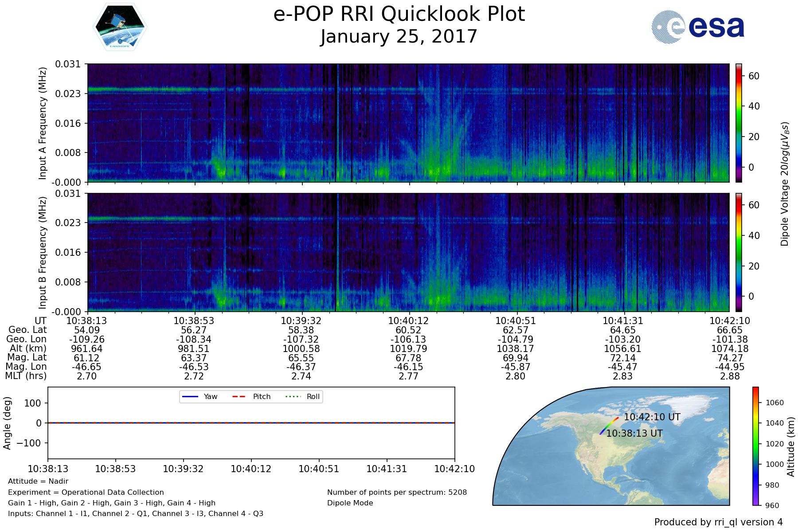This screenshot has width=798, height=532.
Task: Click the Input A frequency spectrogram
Action: (408, 123)
